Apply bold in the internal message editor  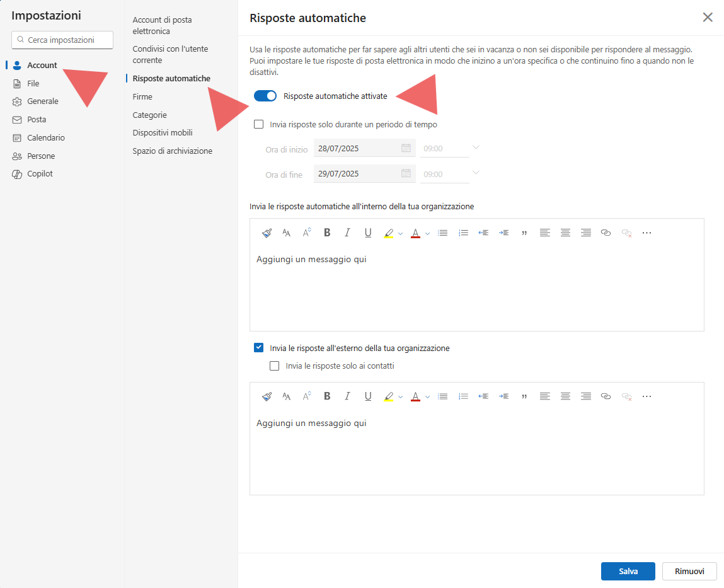pyautogui.click(x=327, y=233)
